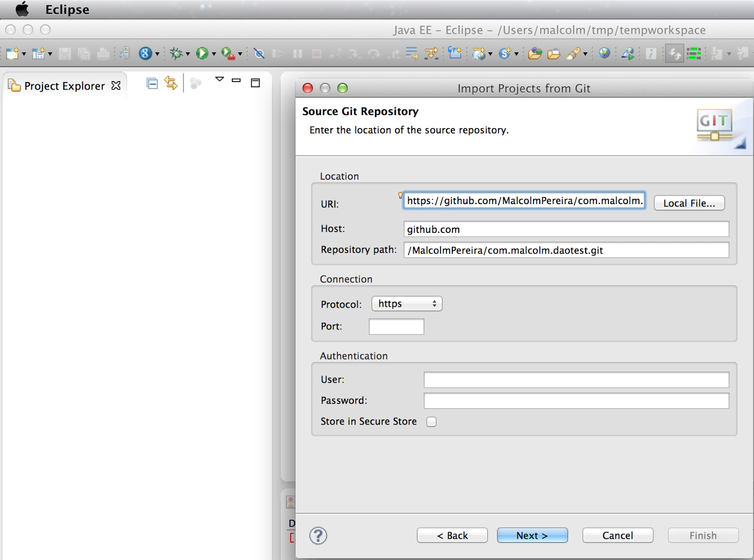Open the Run with toolbox dropdown arrow
Viewport: 754px width, 560px height.
[x=240, y=54]
